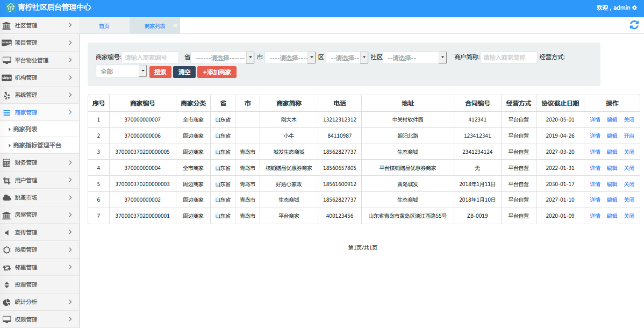Click the 商家编号 column header
Screen dimensions: 644x328
pyautogui.click(x=142, y=103)
